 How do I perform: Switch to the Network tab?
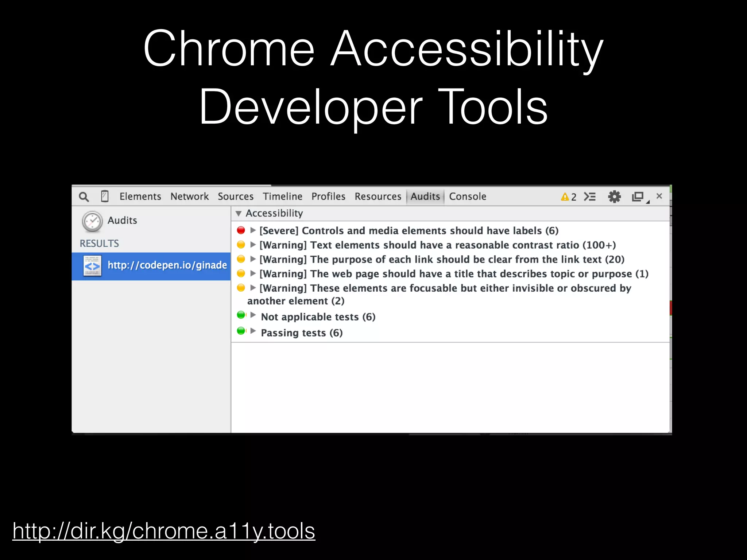pos(189,197)
